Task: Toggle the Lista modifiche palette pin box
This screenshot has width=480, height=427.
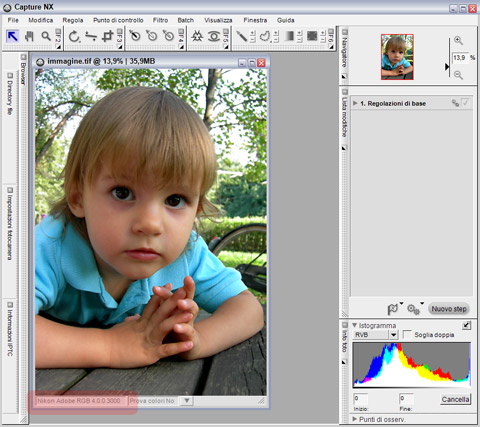Action: [345, 92]
